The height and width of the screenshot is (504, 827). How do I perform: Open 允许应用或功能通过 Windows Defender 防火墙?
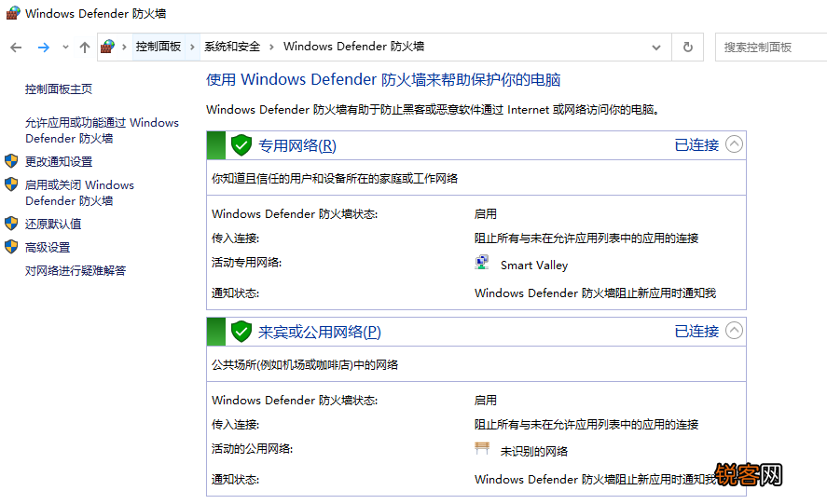(102, 130)
